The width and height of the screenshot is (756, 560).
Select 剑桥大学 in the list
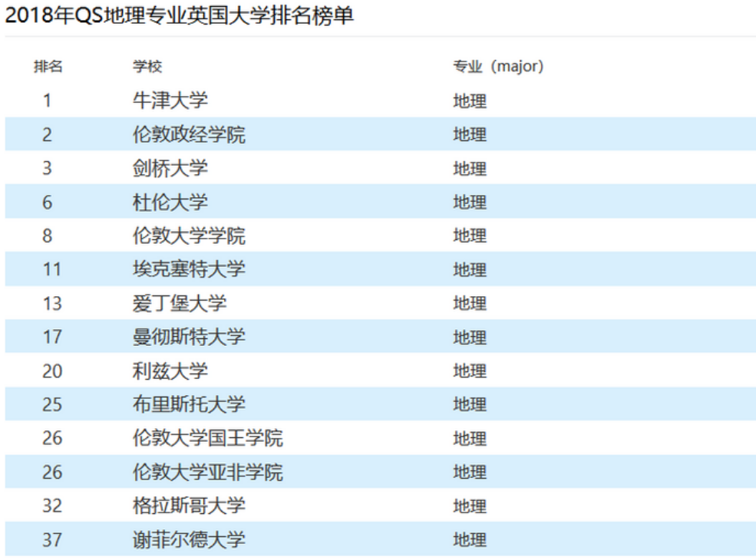coord(170,168)
